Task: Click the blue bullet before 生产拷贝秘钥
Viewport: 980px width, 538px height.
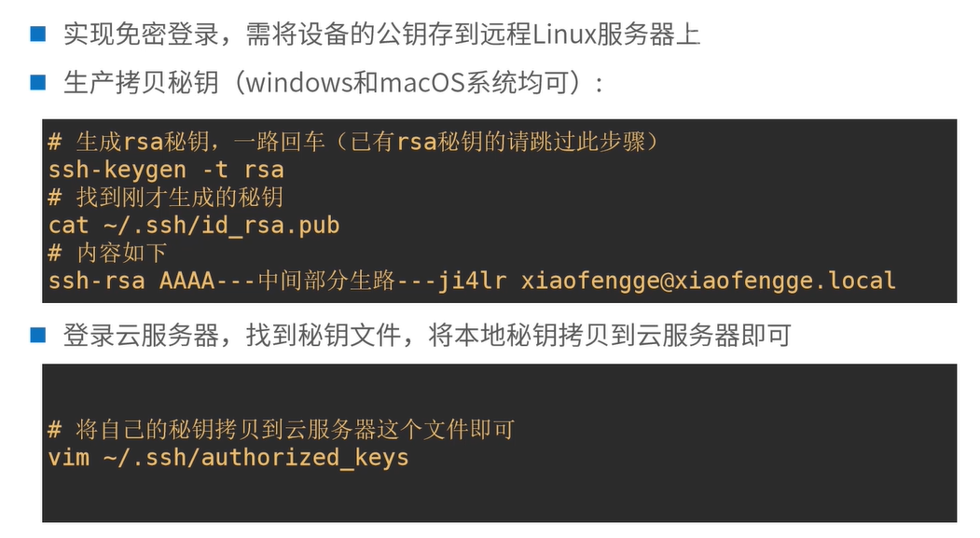Action: pyautogui.click(x=37, y=83)
